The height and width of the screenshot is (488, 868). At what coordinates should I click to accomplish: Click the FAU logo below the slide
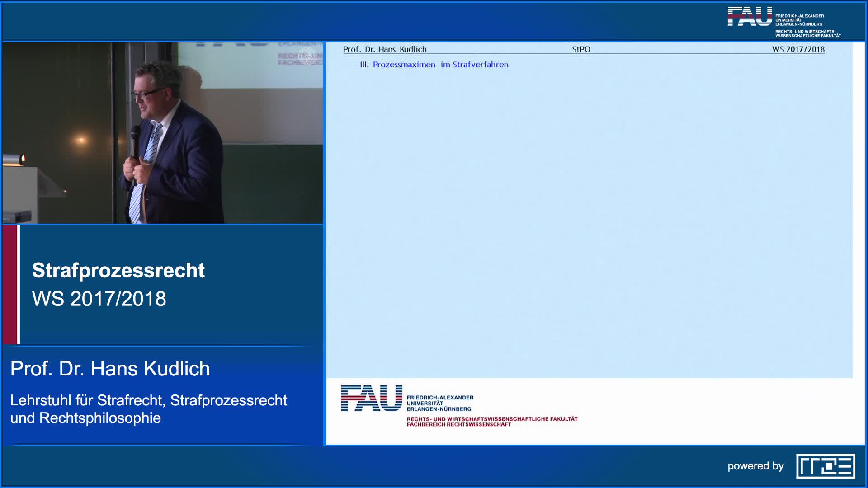371,398
